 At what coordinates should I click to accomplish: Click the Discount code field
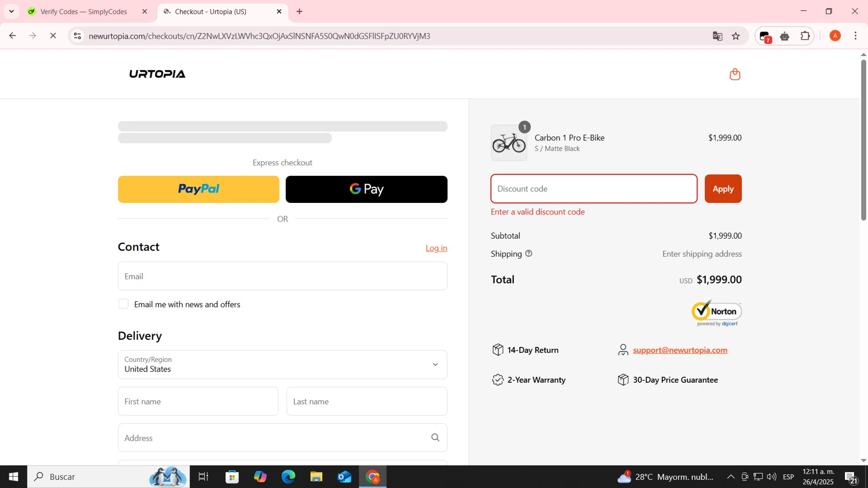click(594, 189)
